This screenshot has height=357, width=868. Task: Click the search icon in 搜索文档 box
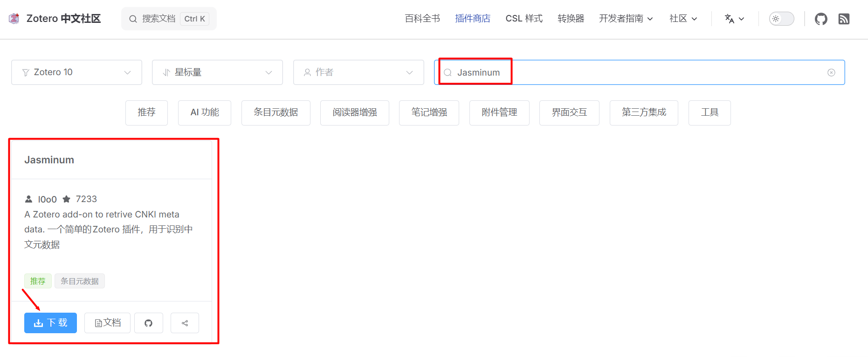click(x=133, y=19)
